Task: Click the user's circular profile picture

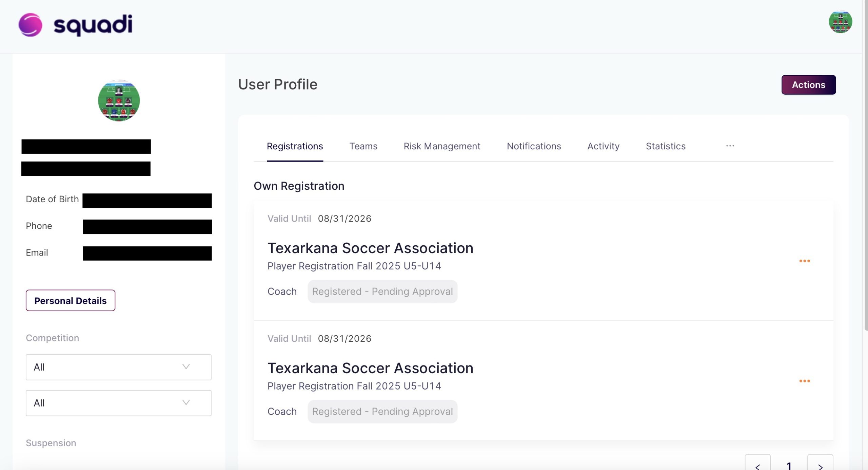Action: 119,100
